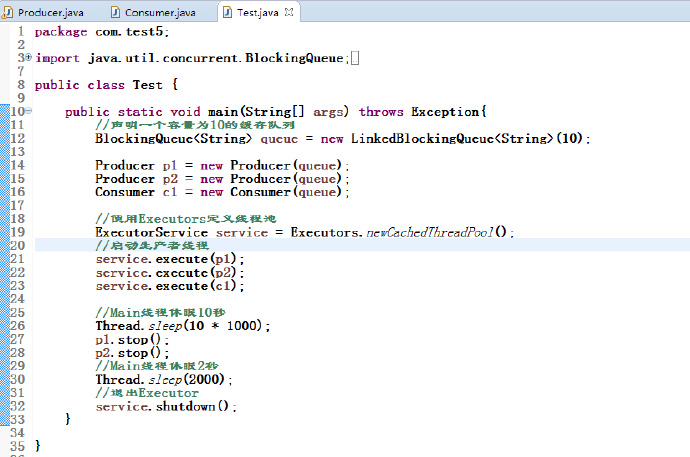690x457 pixels.
Task: Click the Java file icon on Consumer.java tab
Action: (115, 12)
